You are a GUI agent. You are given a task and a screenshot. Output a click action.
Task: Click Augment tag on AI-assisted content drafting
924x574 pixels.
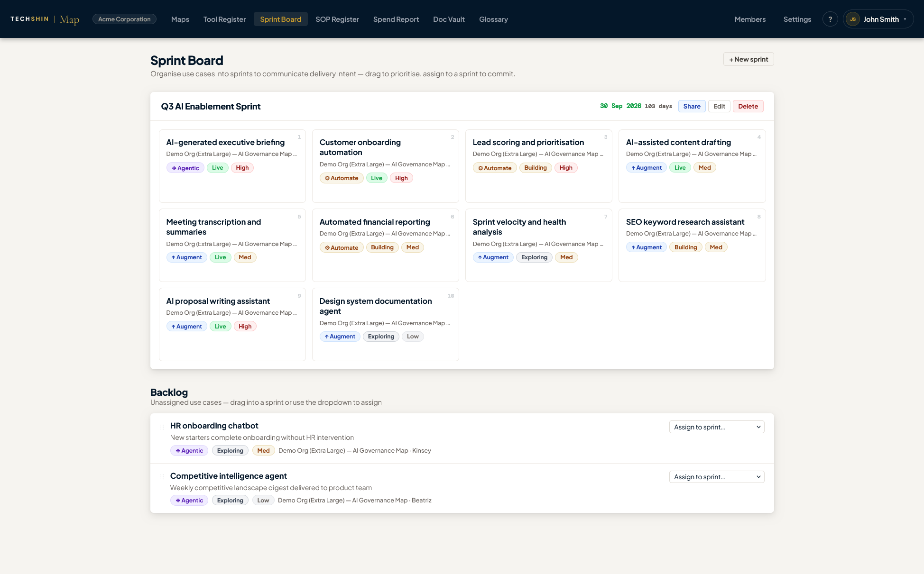tap(647, 168)
